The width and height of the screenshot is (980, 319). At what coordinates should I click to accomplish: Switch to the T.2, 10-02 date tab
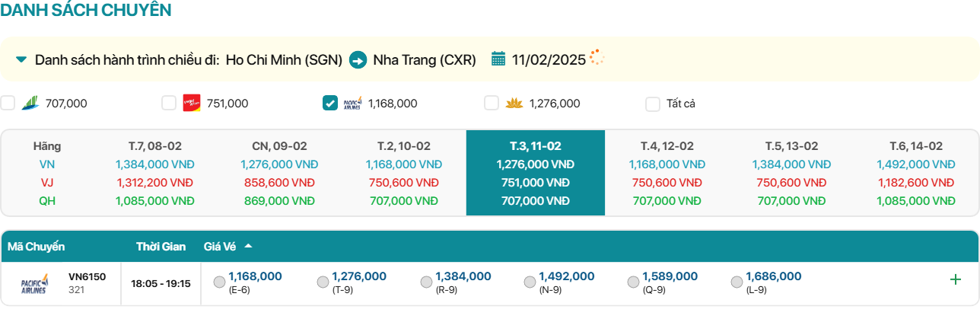[404, 146]
